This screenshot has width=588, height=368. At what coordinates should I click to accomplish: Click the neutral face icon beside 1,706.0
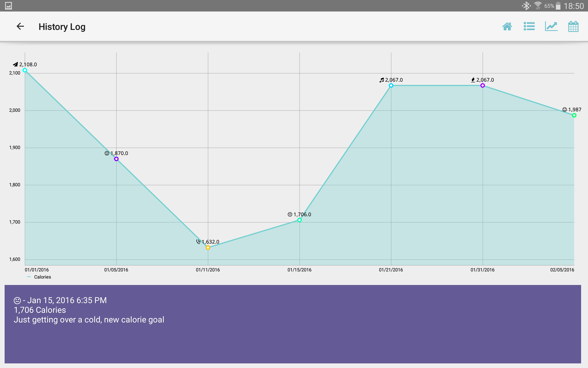(x=290, y=214)
